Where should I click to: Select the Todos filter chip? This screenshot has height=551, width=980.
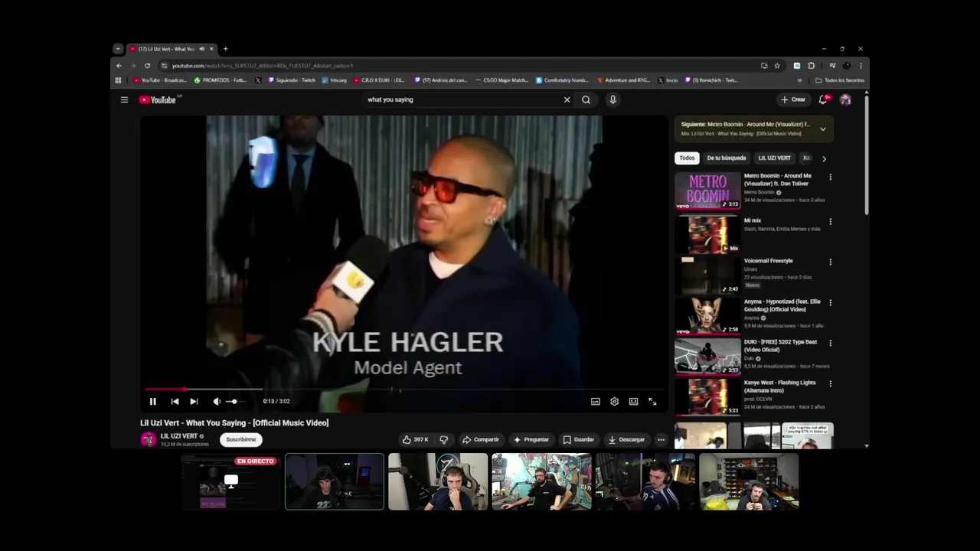click(x=688, y=158)
